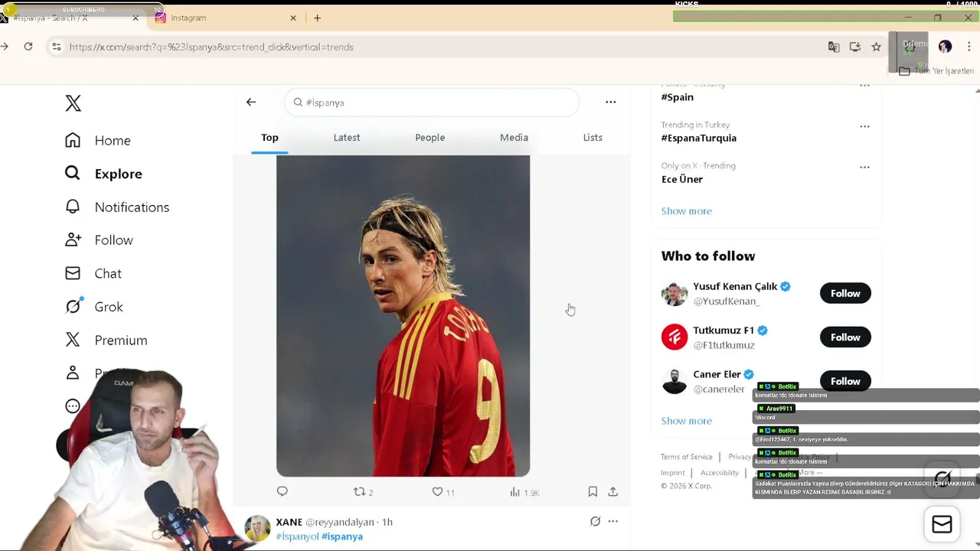Open the Ece Üner trend
The width and height of the screenshot is (980, 551).
[x=682, y=179]
